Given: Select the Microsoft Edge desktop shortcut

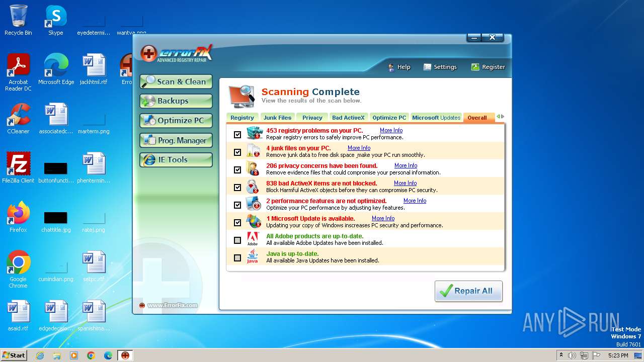Looking at the screenshot, I should tap(56, 70).
